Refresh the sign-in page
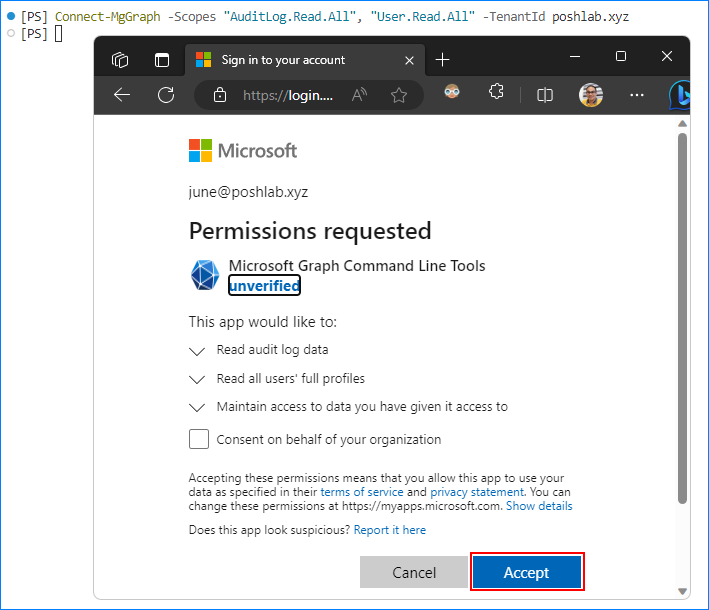709x610 pixels. coord(166,95)
